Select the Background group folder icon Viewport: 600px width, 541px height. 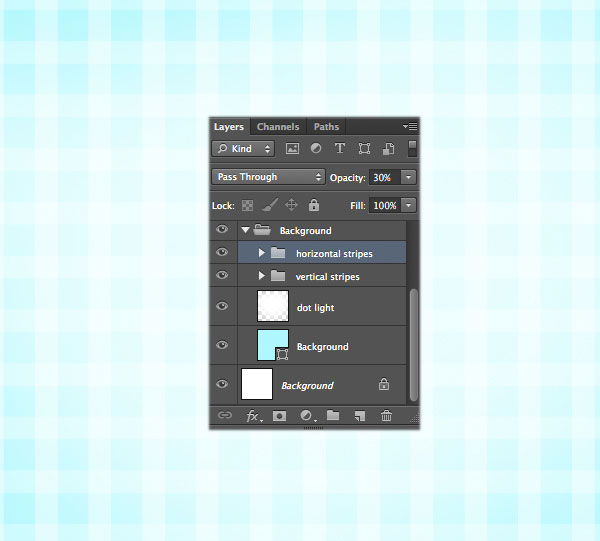(262, 230)
